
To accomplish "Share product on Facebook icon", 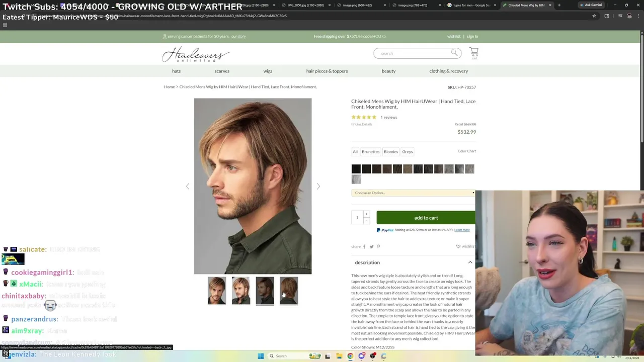I will (x=364, y=246).
